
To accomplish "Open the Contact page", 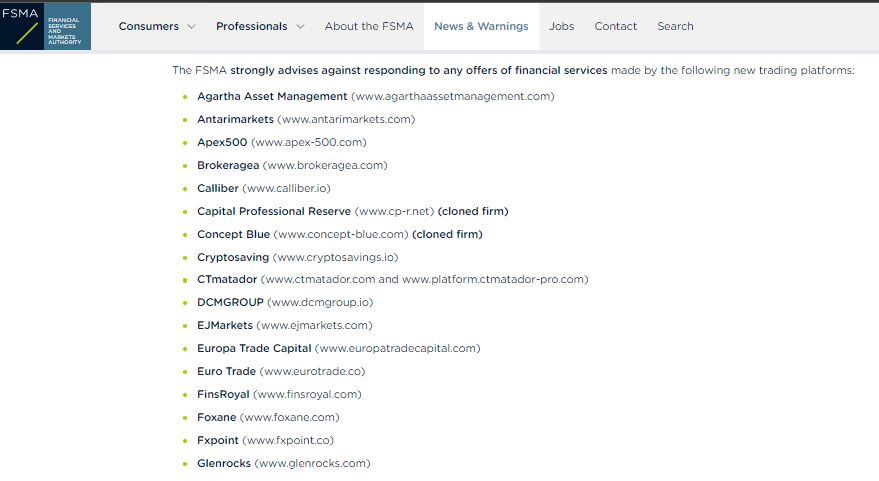I will pyautogui.click(x=616, y=26).
